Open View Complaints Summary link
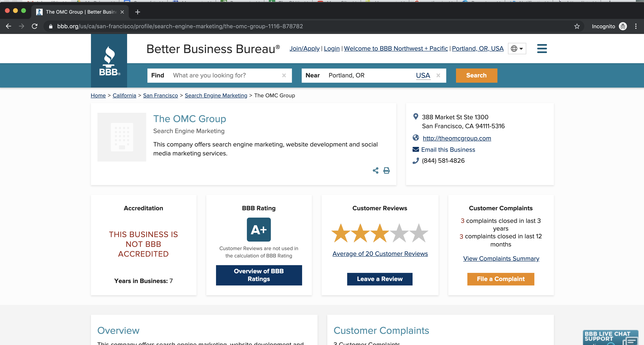The image size is (644, 345). (501, 258)
